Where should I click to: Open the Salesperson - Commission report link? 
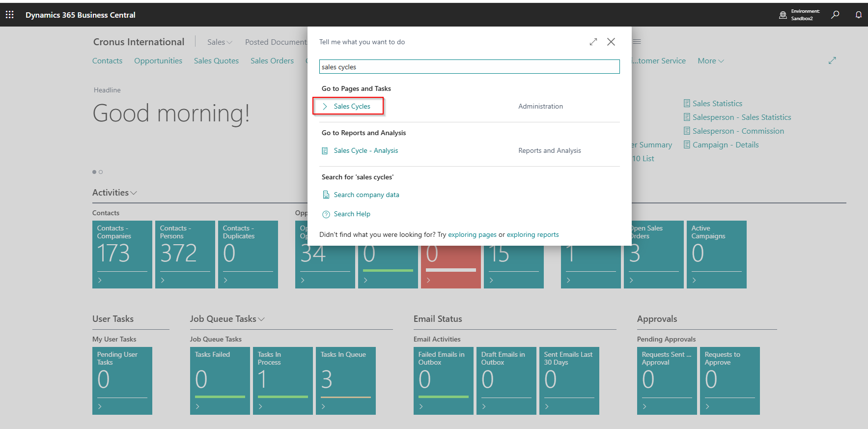(x=738, y=131)
